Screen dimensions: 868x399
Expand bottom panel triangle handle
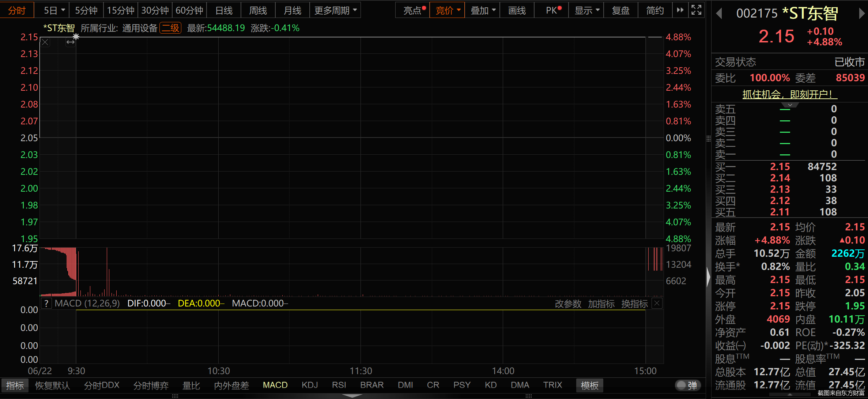(352, 396)
